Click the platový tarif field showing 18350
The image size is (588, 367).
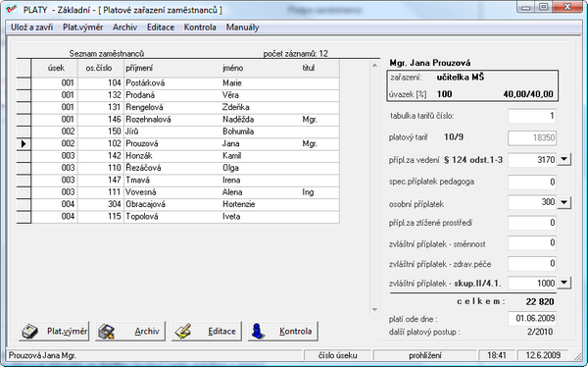pos(532,137)
